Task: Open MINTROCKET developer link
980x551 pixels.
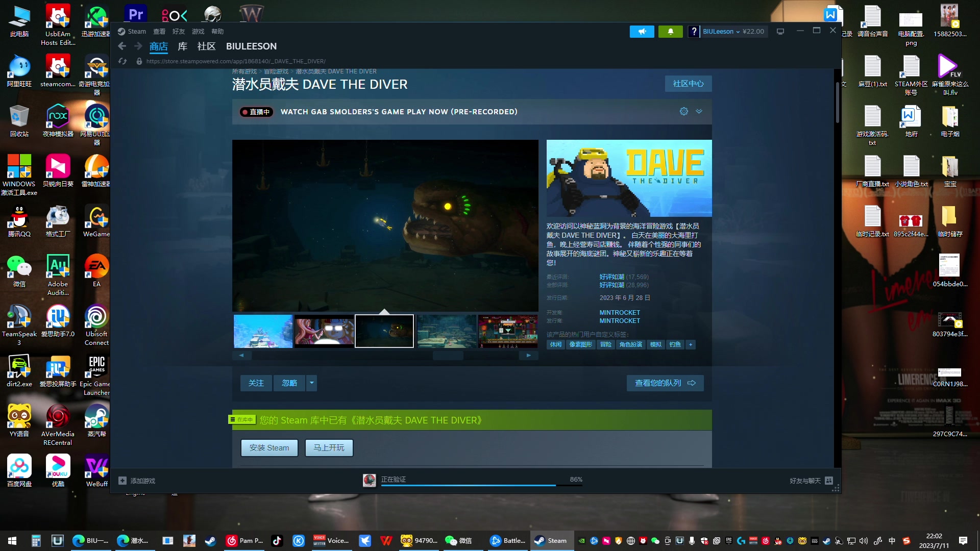Action: 620,313
